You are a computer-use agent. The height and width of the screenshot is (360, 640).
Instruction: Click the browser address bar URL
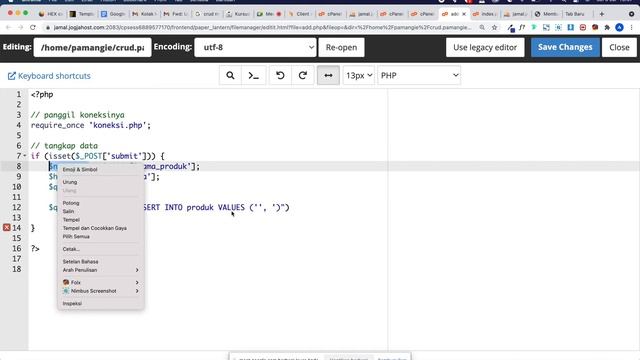tap(262, 27)
